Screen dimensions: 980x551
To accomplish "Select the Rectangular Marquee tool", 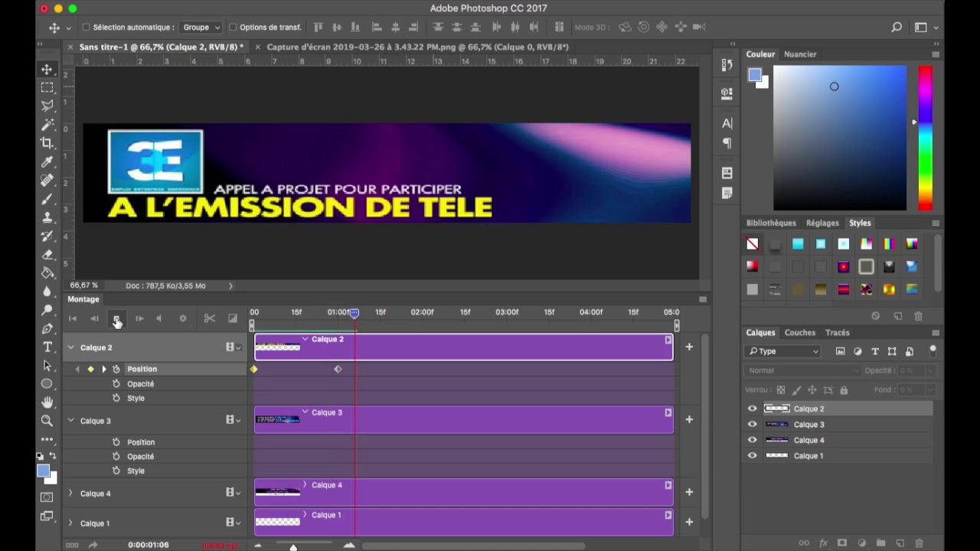I will click(47, 87).
